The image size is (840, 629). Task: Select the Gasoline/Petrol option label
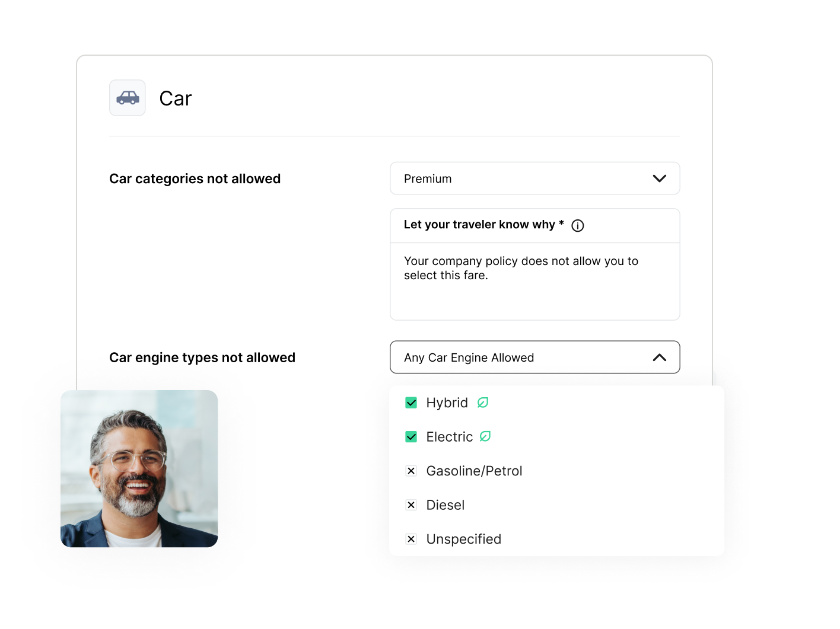pyautogui.click(x=474, y=471)
